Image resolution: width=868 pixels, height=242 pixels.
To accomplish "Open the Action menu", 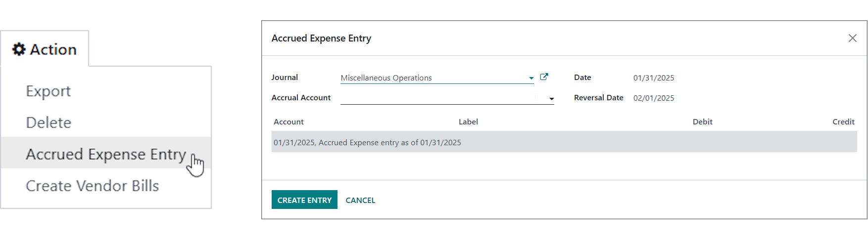I will (45, 49).
